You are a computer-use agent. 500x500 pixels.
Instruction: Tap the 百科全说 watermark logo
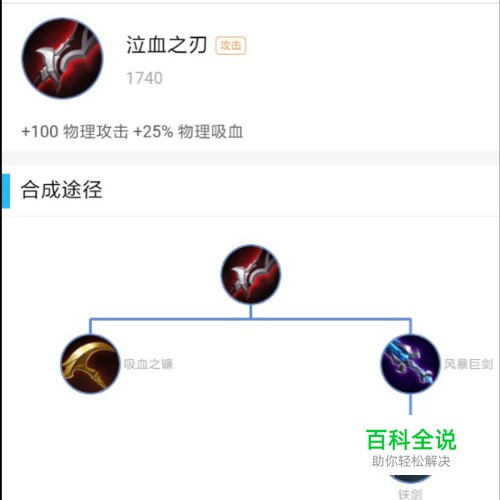[x=411, y=440]
